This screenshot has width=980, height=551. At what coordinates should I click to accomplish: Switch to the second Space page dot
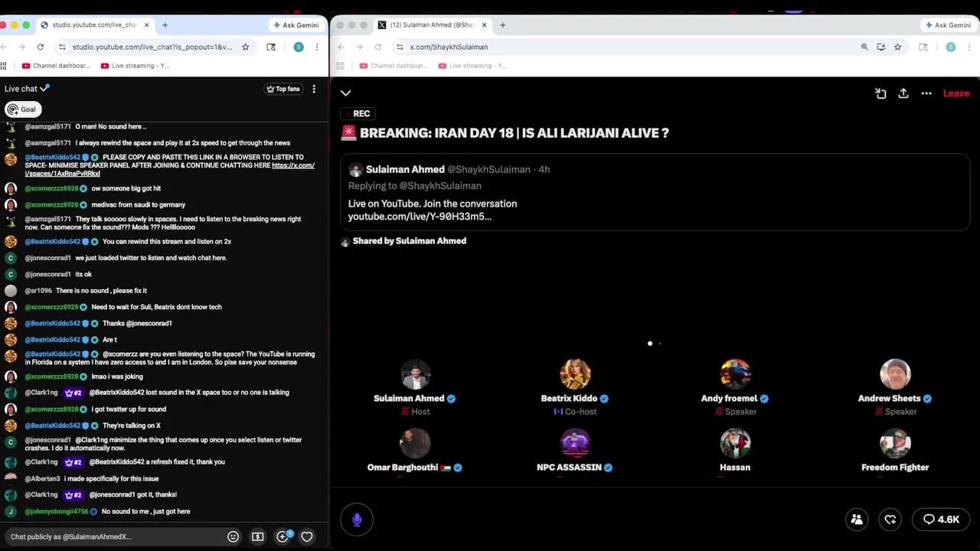(660, 344)
